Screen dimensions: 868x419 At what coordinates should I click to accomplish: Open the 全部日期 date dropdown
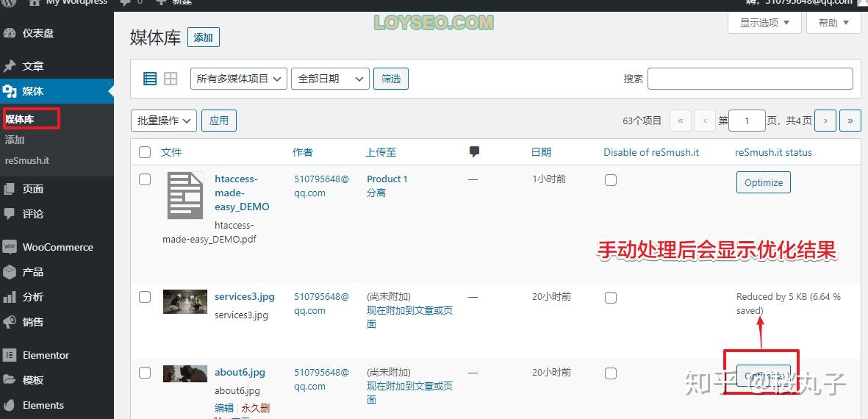pyautogui.click(x=330, y=79)
